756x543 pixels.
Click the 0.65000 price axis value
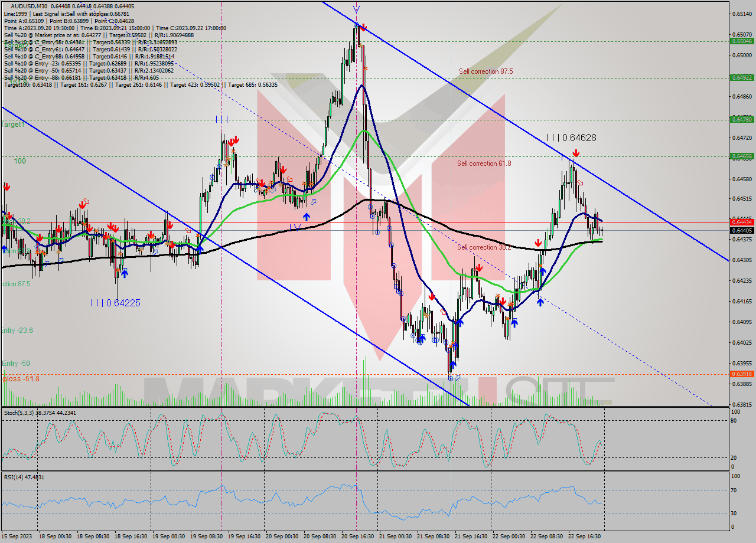pos(742,55)
